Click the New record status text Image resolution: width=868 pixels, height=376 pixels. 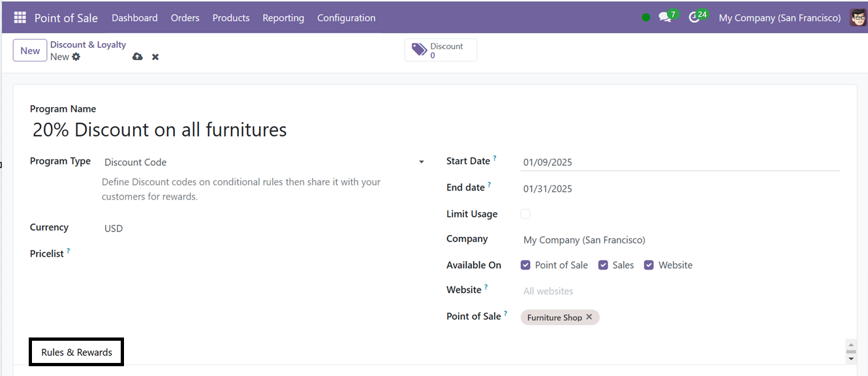(x=59, y=57)
